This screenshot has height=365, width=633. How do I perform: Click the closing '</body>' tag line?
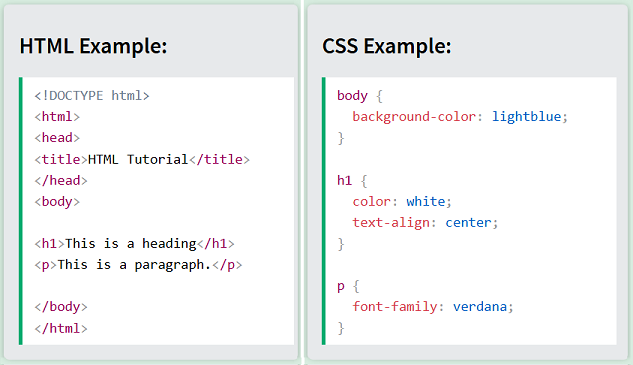[61, 307]
